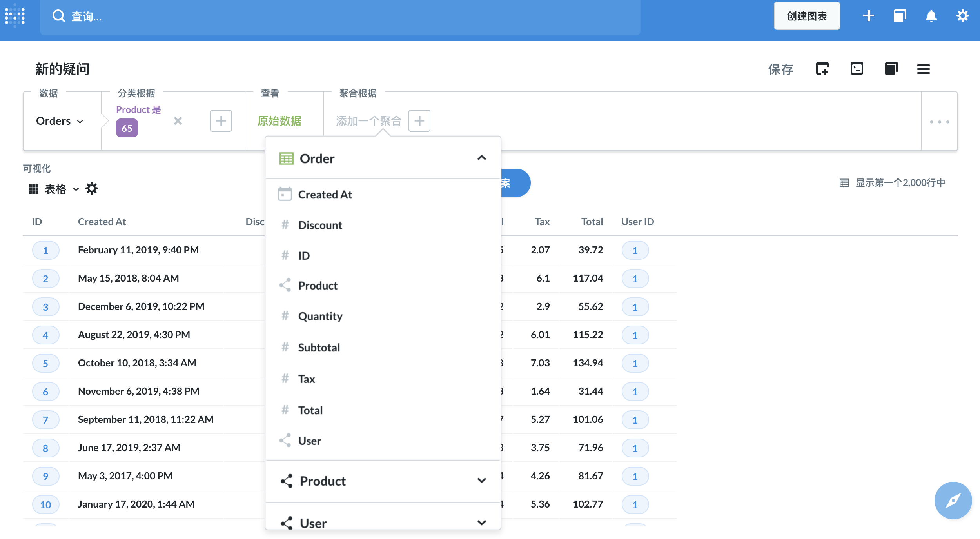980x539 pixels.
Task: Click the plus icon in top bar
Action: coord(868,16)
